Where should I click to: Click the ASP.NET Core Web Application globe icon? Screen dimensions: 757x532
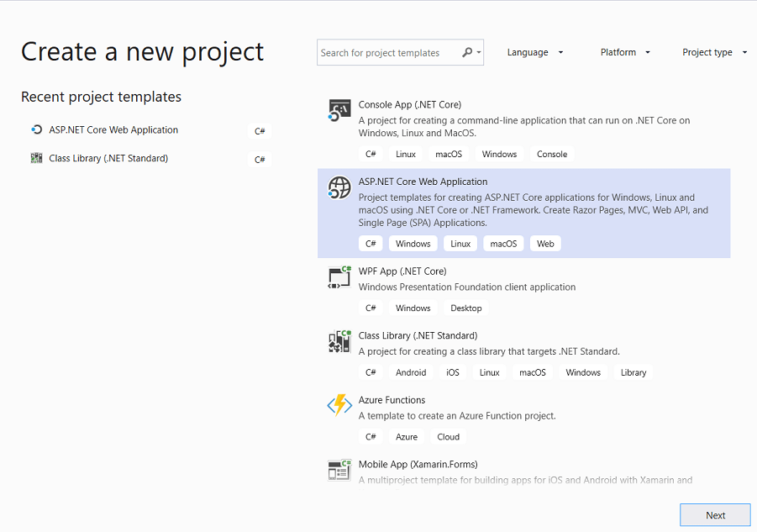point(339,187)
